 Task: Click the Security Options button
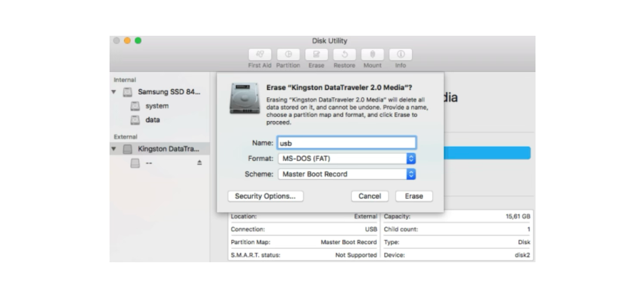(265, 196)
